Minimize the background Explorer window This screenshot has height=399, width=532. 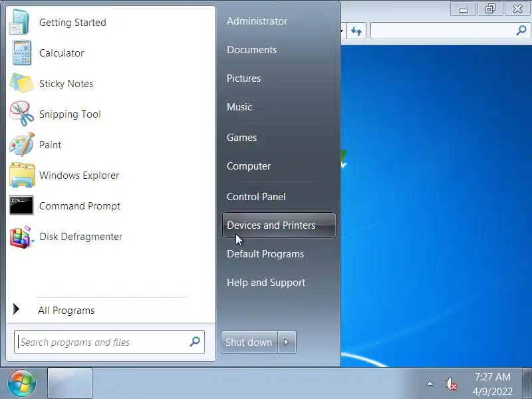point(463,9)
